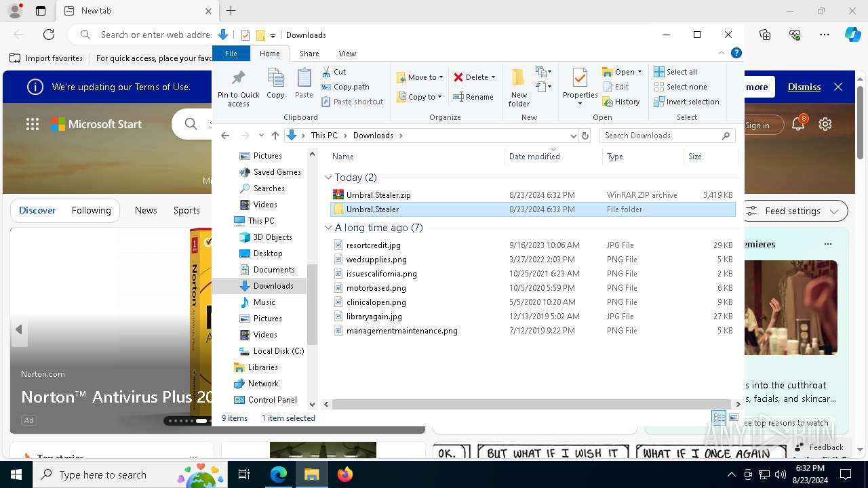868x488 pixels.
Task: Create a New folder
Action: click(519, 87)
